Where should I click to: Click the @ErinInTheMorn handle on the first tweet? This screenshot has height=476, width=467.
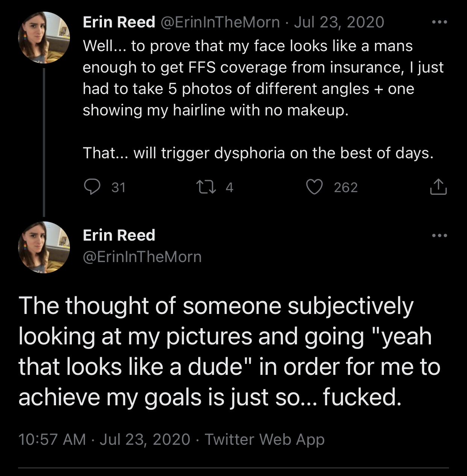tap(220, 22)
